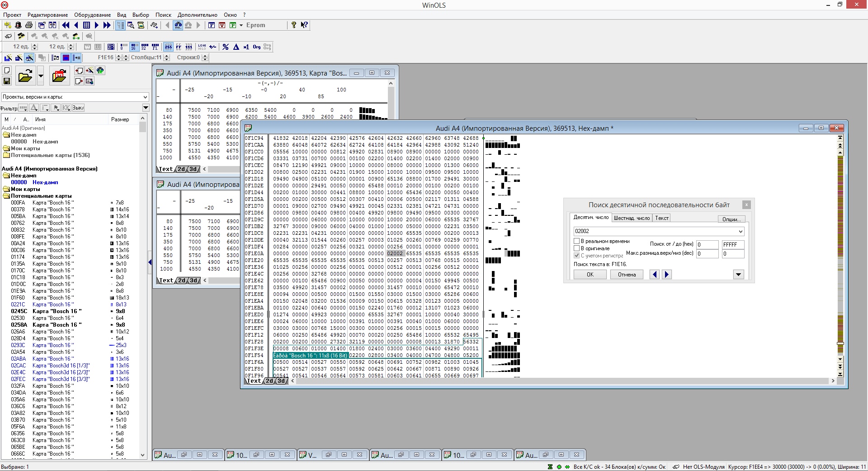
Task: Switch display to hexadecimal FF format
Action: click(x=179, y=47)
